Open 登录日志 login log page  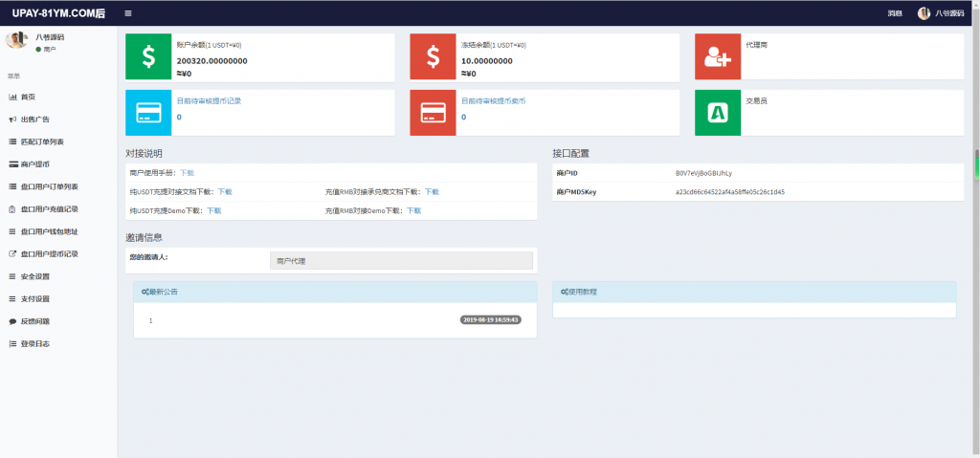tap(34, 343)
